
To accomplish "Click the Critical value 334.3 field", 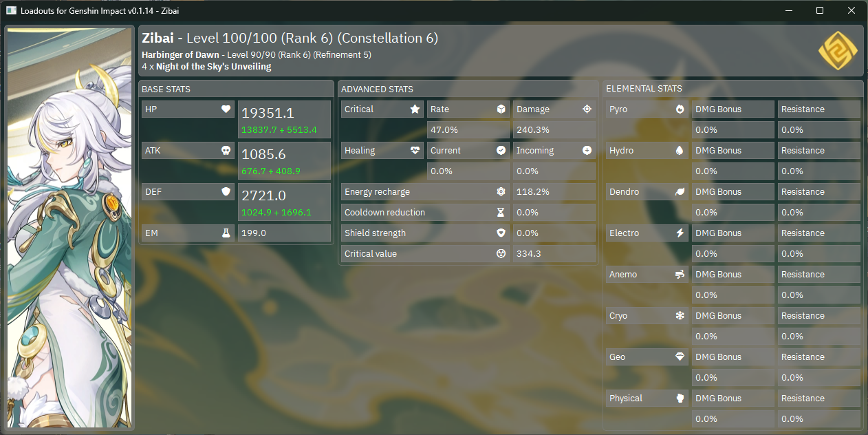I will [554, 254].
